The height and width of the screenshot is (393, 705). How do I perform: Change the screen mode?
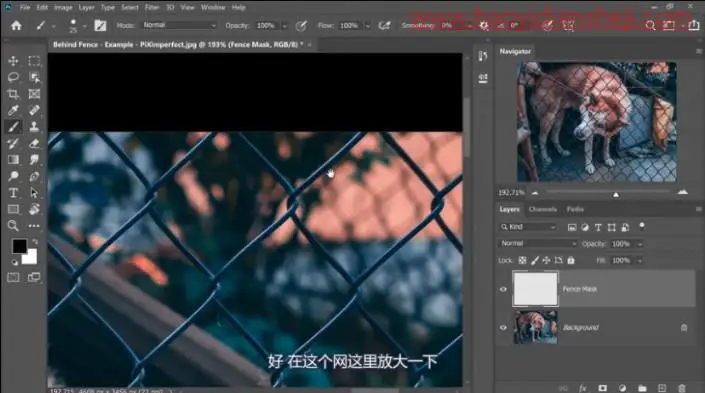[x=34, y=277]
